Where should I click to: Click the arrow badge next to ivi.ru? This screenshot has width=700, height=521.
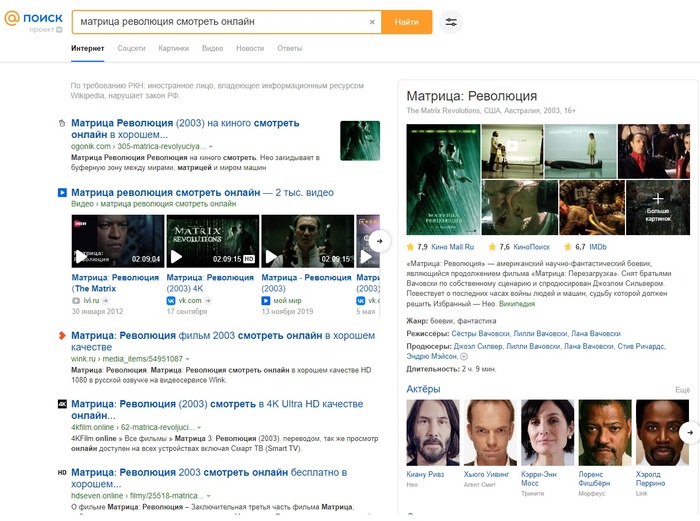coord(106,301)
